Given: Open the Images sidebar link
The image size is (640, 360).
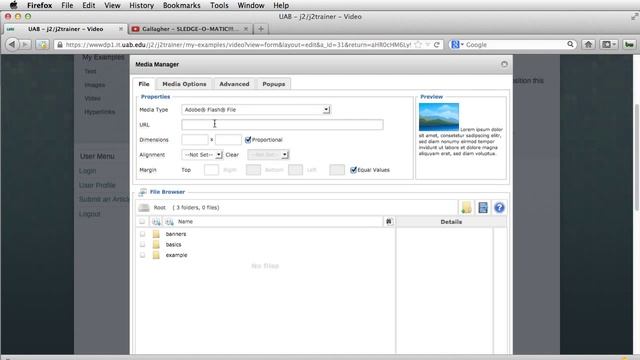Looking at the screenshot, I should 95,85.
